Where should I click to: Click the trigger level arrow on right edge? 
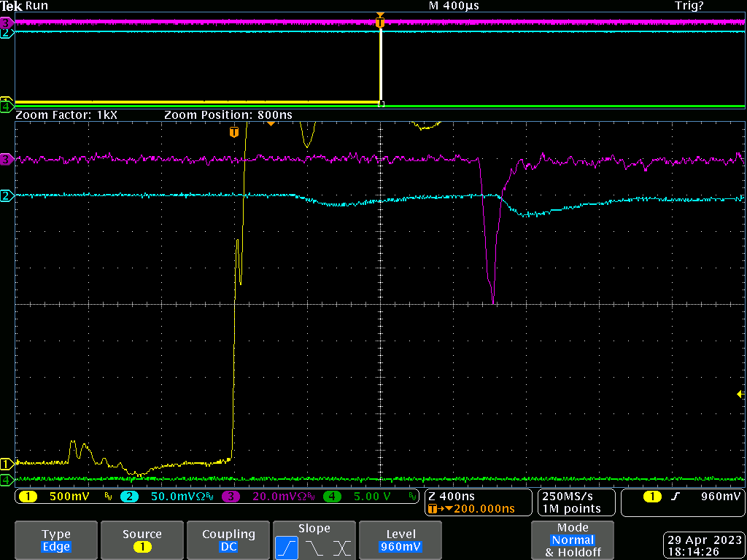(741, 394)
